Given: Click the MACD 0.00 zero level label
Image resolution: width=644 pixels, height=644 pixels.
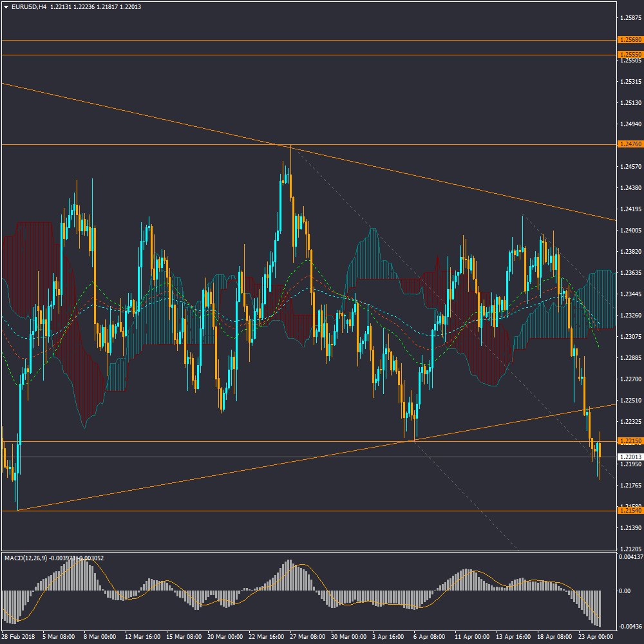Looking at the screenshot, I should [624, 591].
